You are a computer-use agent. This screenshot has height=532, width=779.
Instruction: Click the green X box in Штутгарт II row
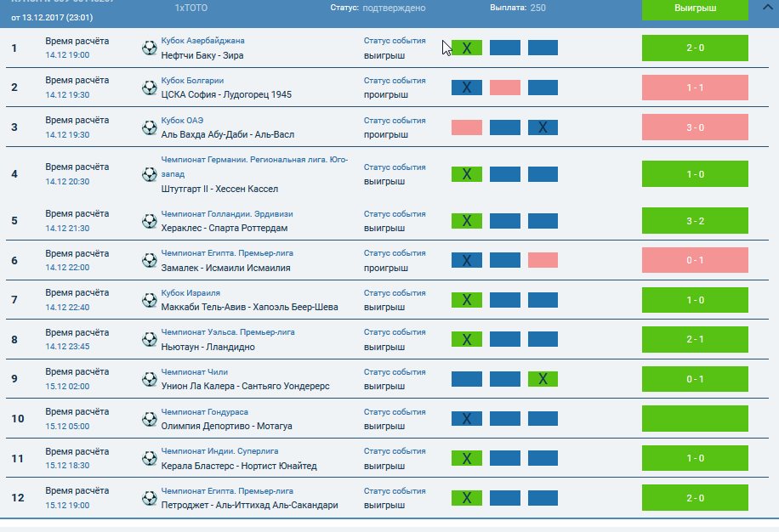point(467,174)
